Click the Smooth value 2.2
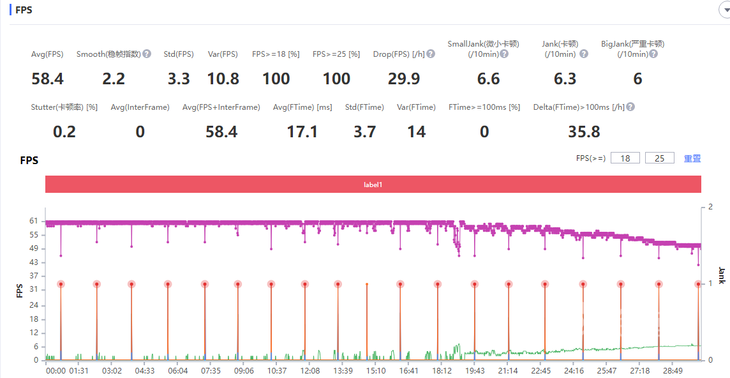The width and height of the screenshot is (730, 378). [x=114, y=79]
